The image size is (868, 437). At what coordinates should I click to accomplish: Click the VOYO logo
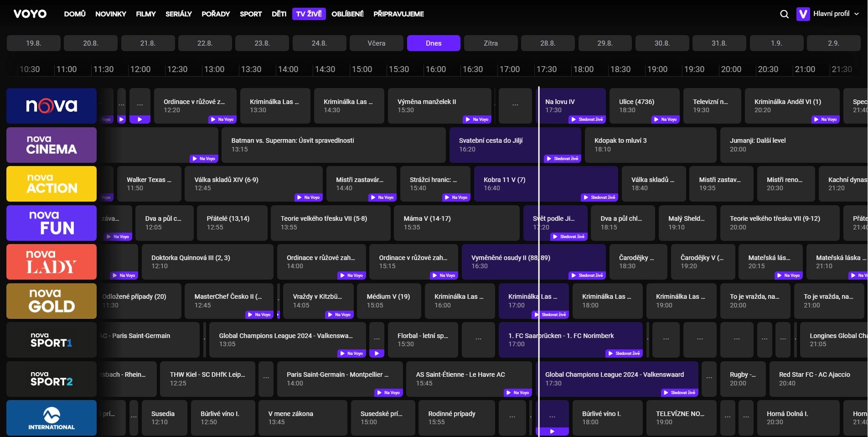point(30,14)
